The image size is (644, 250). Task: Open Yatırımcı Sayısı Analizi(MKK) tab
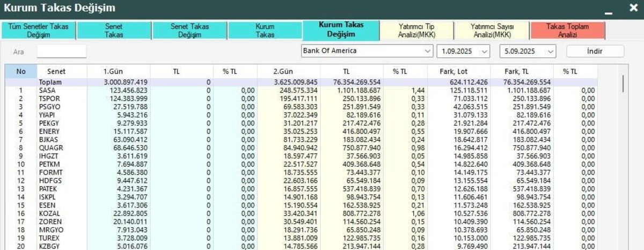tap(492, 31)
